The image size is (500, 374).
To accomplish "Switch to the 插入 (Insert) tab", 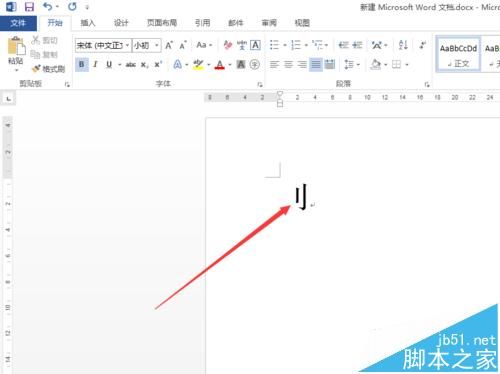I will (88, 23).
